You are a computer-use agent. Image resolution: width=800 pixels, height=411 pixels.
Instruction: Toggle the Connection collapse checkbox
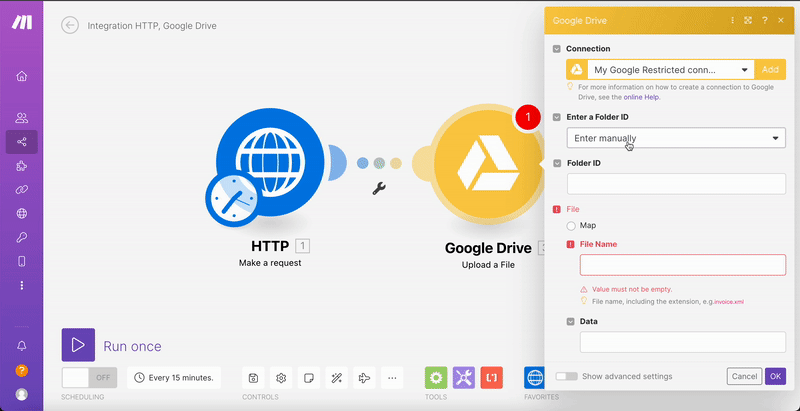click(x=557, y=49)
